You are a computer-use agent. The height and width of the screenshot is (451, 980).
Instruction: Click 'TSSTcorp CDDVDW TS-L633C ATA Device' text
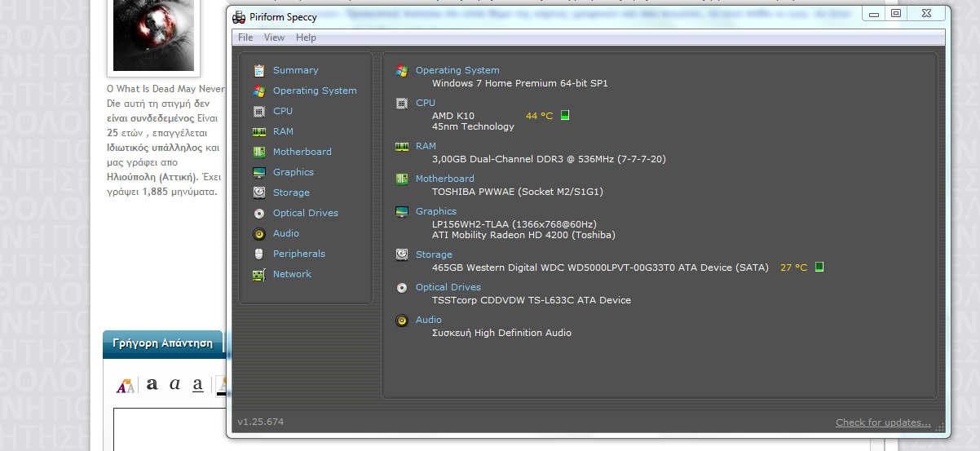coord(532,300)
